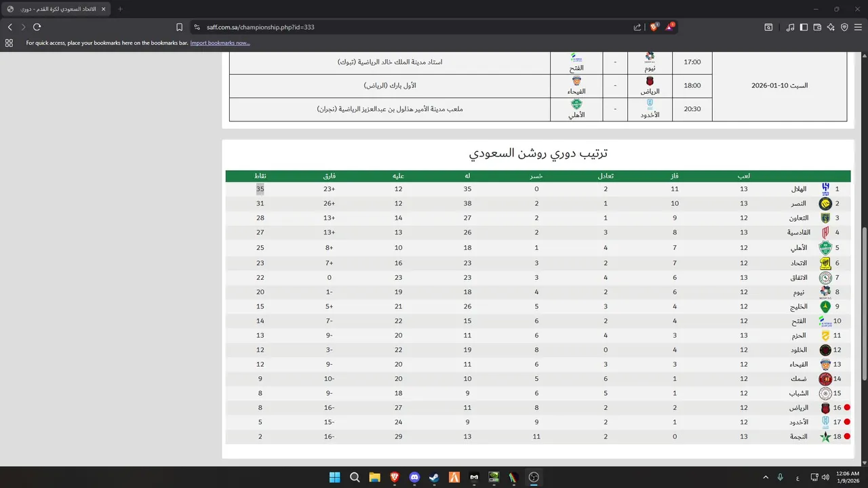The image size is (868, 488).
Task: Open Steam from the taskbar
Action: tap(434, 477)
